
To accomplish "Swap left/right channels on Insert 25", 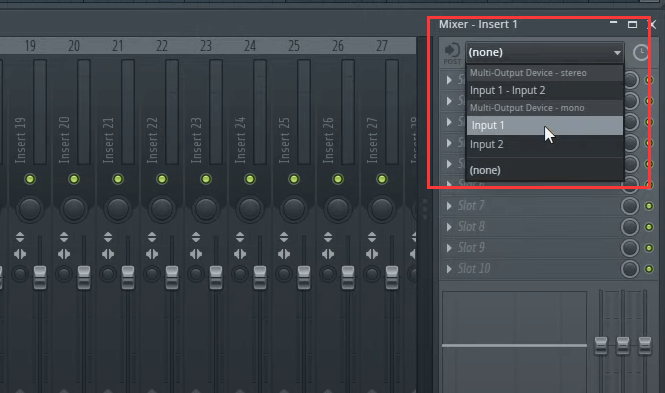I will coord(284,254).
